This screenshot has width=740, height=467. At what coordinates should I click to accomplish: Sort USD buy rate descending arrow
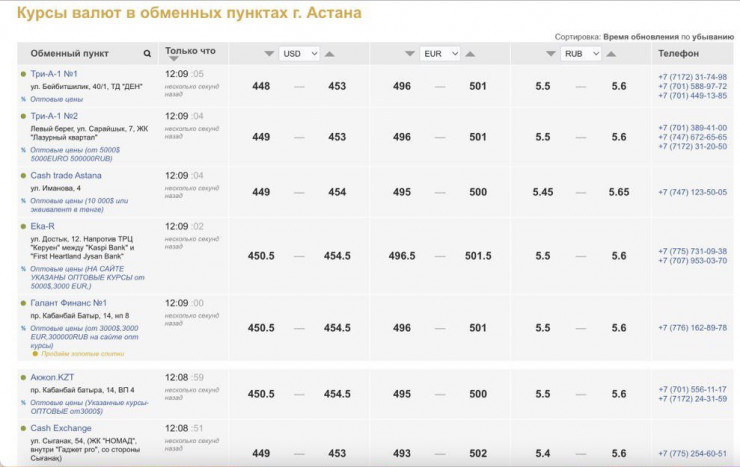pyautogui.click(x=268, y=54)
